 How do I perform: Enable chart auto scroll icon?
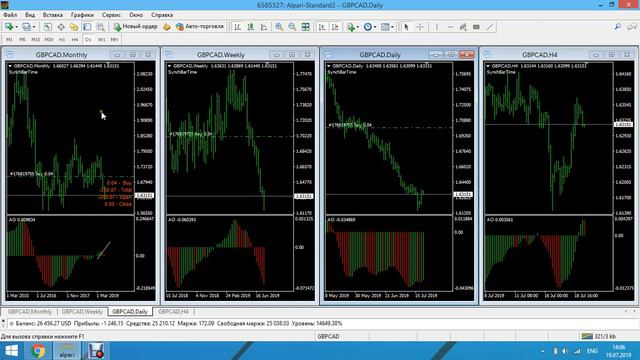click(322, 27)
